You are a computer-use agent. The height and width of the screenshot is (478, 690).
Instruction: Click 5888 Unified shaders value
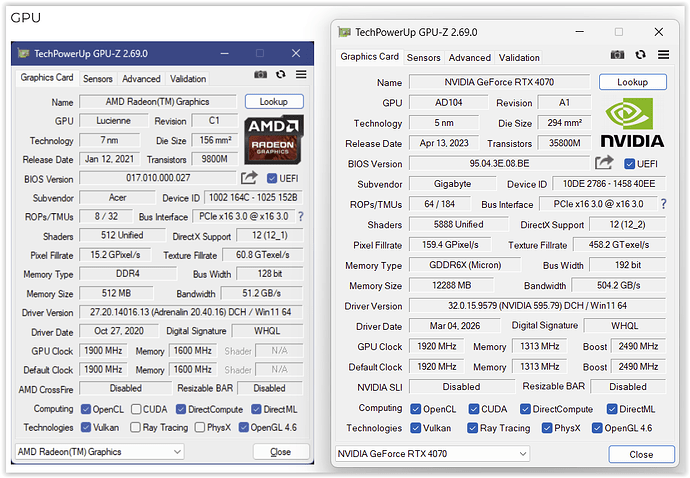[459, 224]
